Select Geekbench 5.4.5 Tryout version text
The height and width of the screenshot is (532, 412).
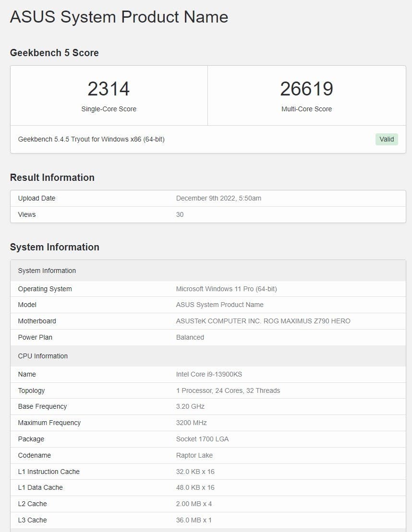[91, 139]
